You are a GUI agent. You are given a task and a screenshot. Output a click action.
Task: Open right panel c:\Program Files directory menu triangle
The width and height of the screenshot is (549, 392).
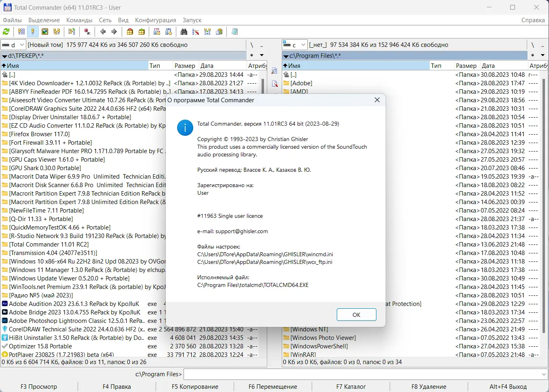coord(286,56)
